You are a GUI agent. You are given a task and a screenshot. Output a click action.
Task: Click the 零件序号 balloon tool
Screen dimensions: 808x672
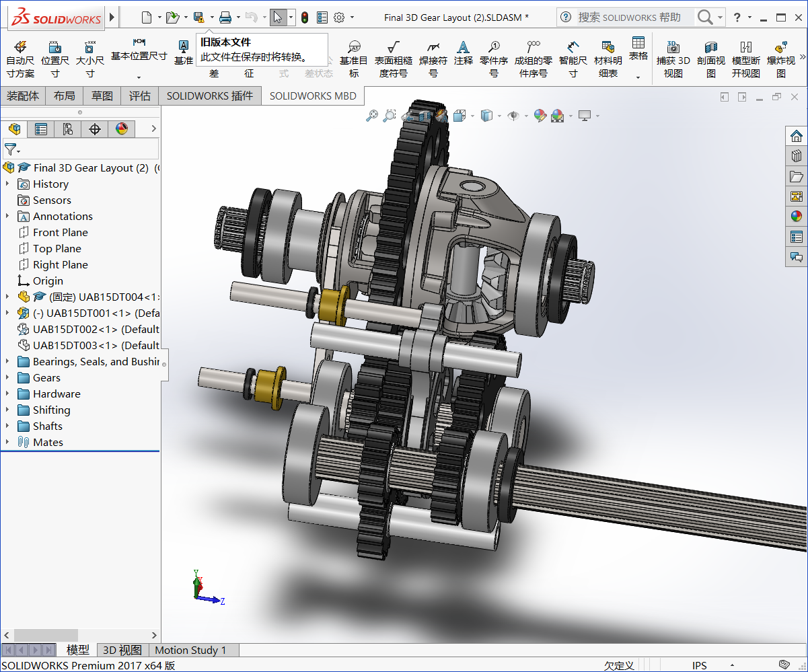pos(494,59)
